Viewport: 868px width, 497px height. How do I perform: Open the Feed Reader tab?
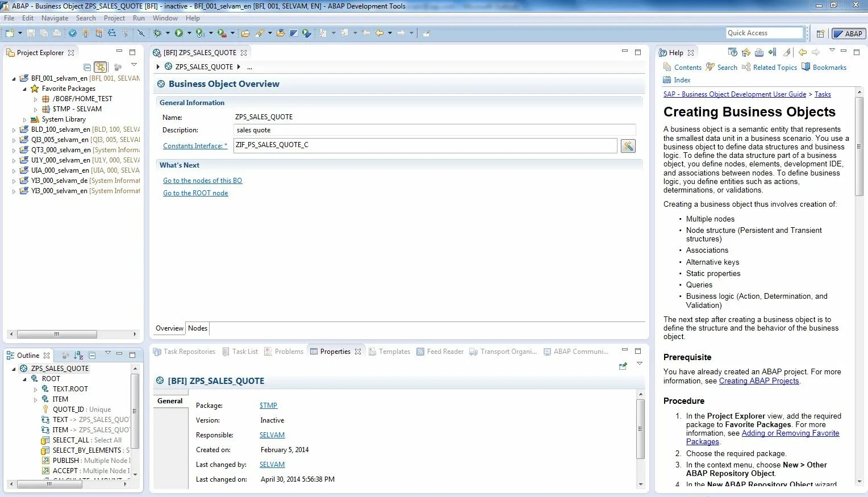click(x=440, y=352)
